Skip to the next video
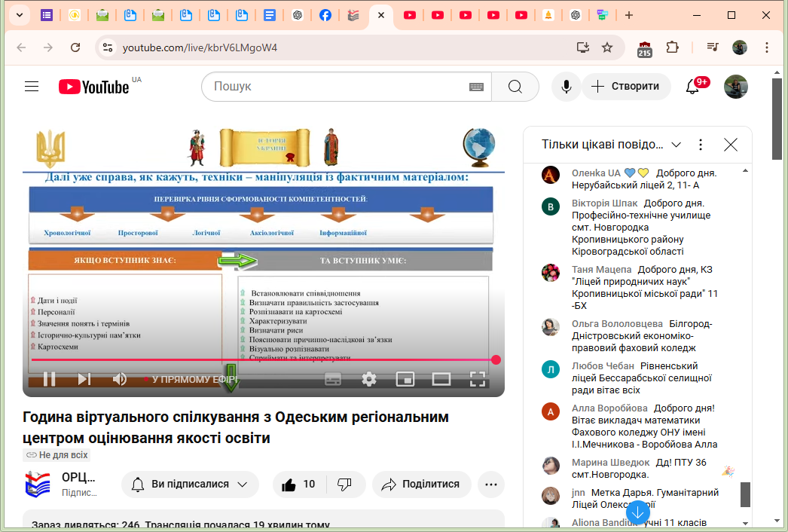 (84, 379)
